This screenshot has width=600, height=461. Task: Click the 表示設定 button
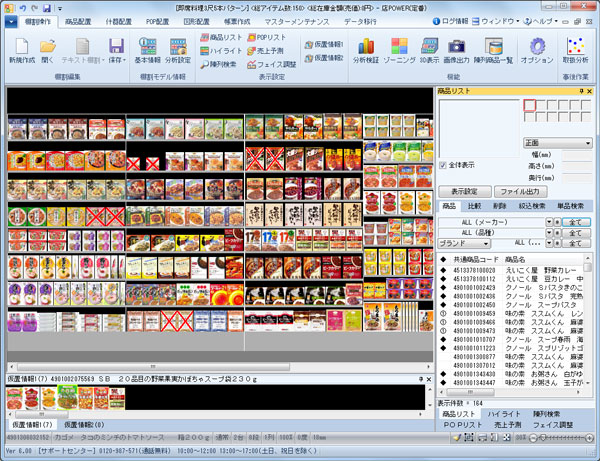tap(465, 191)
